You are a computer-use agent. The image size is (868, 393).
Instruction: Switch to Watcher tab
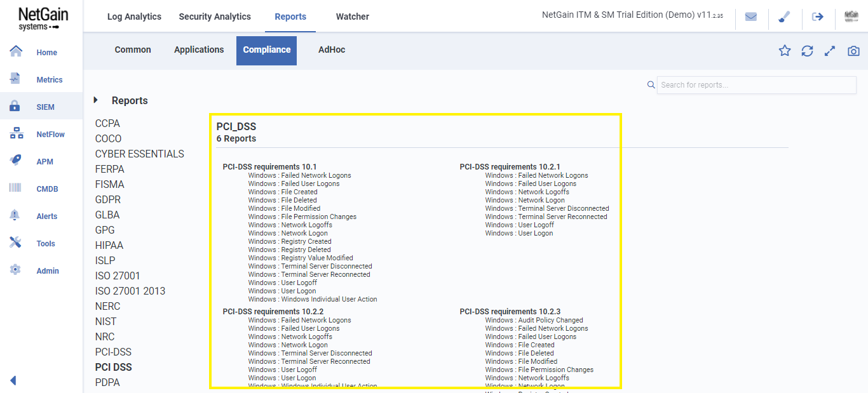point(353,17)
